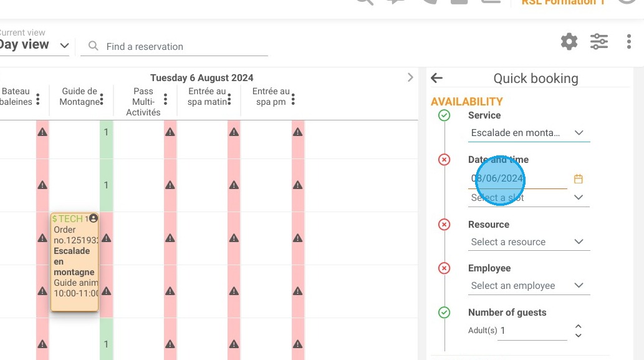Image resolution: width=644 pixels, height=360 pixels.
Task: Go back with Quick booking arrow
Action: point(436,77)
